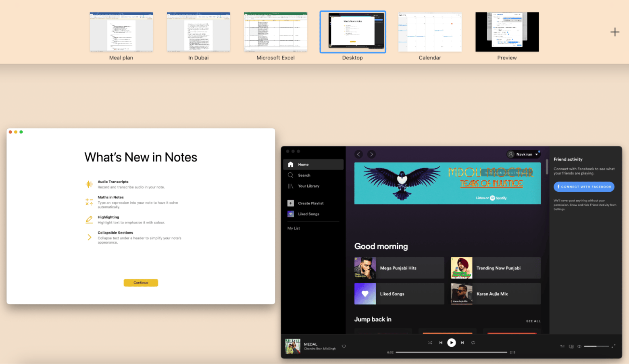Click Connect with Facebook button

coord(584,187)
